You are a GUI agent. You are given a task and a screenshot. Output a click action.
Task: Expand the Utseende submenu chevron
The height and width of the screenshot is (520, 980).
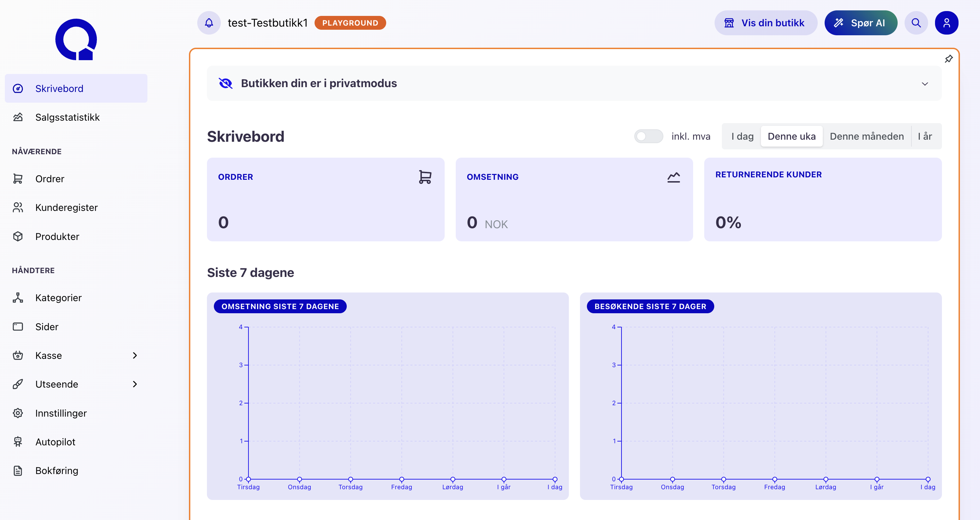click(x=135, y=384)
